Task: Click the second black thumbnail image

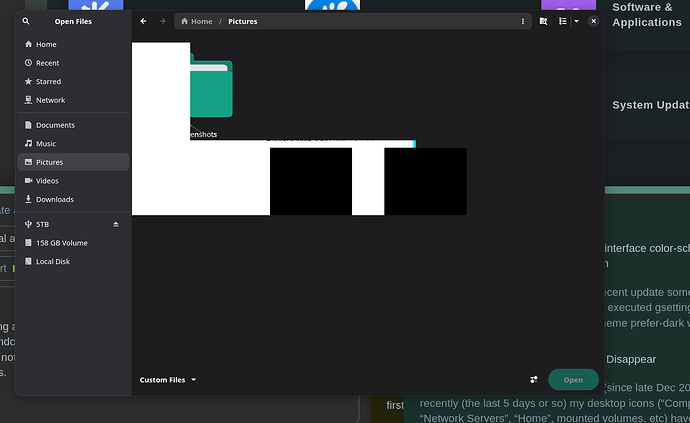Action: [425, 181]
